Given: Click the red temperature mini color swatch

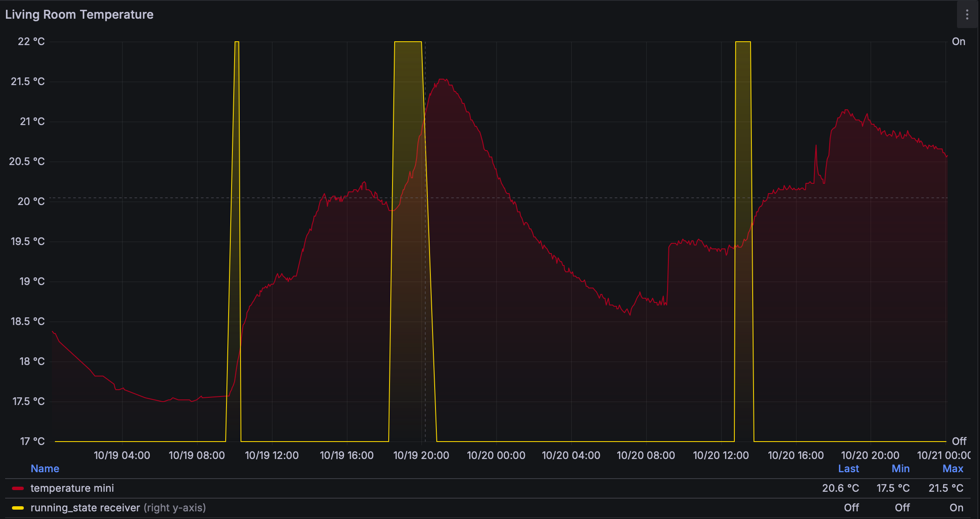Looking at the screenshot, I should pyautogui.click(x=18, y=488).
